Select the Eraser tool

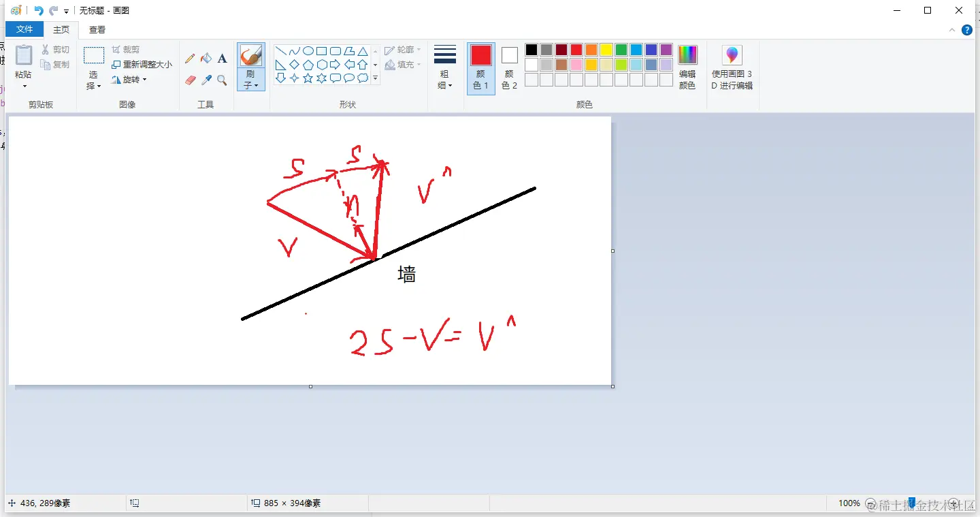click(x=189, y=80)
